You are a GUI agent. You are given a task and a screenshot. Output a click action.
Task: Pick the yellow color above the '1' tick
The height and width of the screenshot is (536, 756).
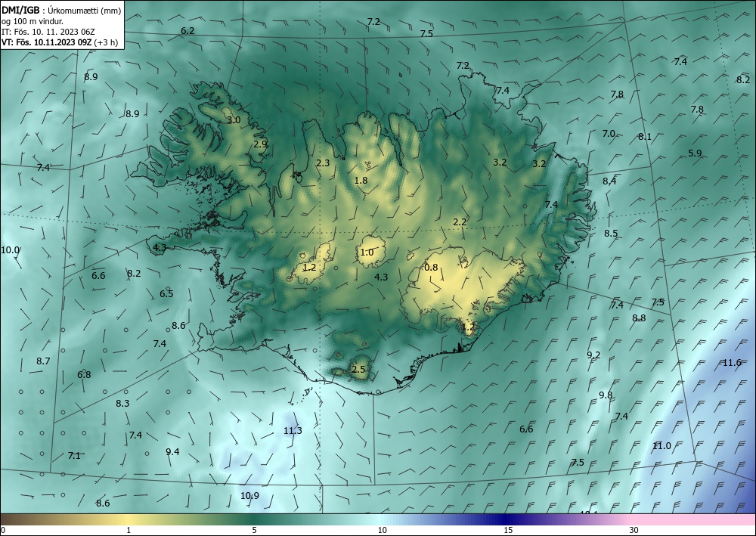(129, 519)
